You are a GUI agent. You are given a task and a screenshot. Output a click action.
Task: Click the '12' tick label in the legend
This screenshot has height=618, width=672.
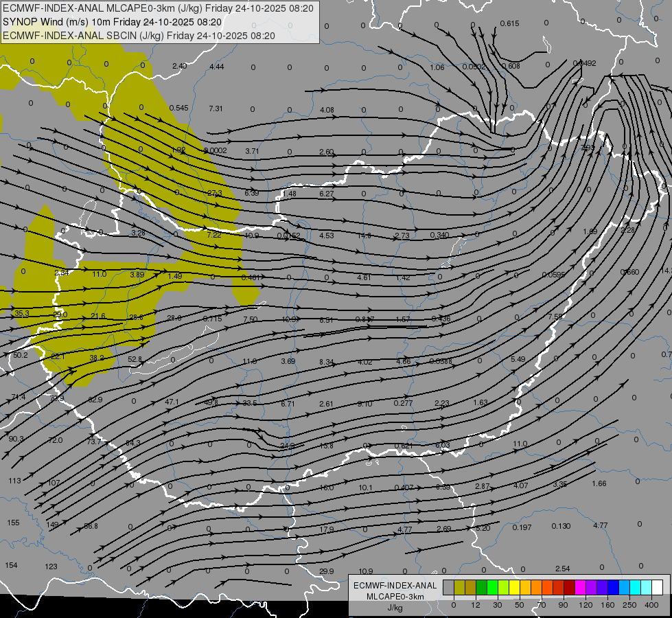click(x=476, y=605)
